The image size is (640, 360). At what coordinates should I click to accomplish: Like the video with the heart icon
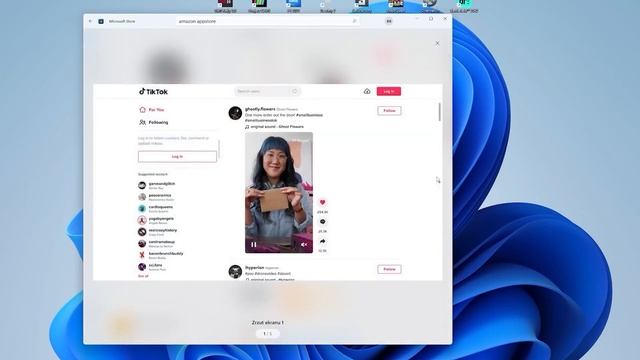(322, 202)
